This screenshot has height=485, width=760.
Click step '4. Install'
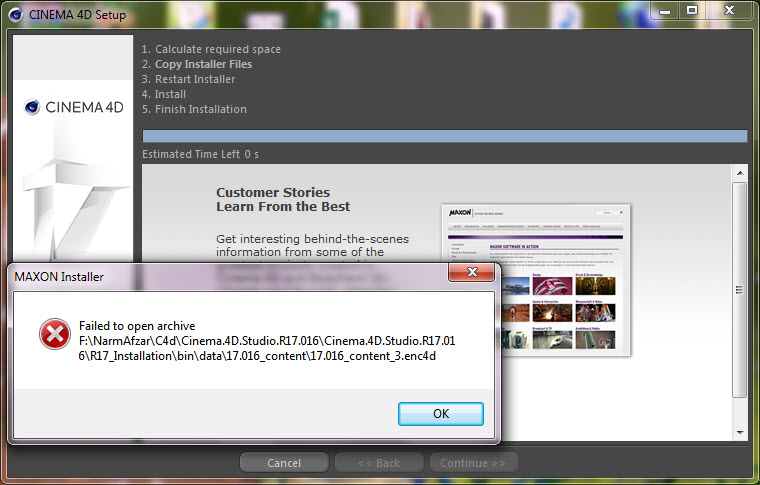tap(164, 94)
